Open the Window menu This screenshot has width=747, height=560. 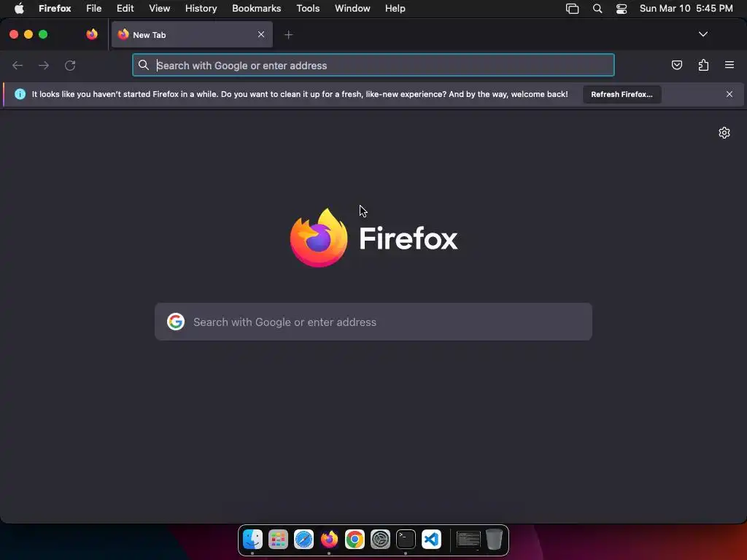tap(352, 9)
